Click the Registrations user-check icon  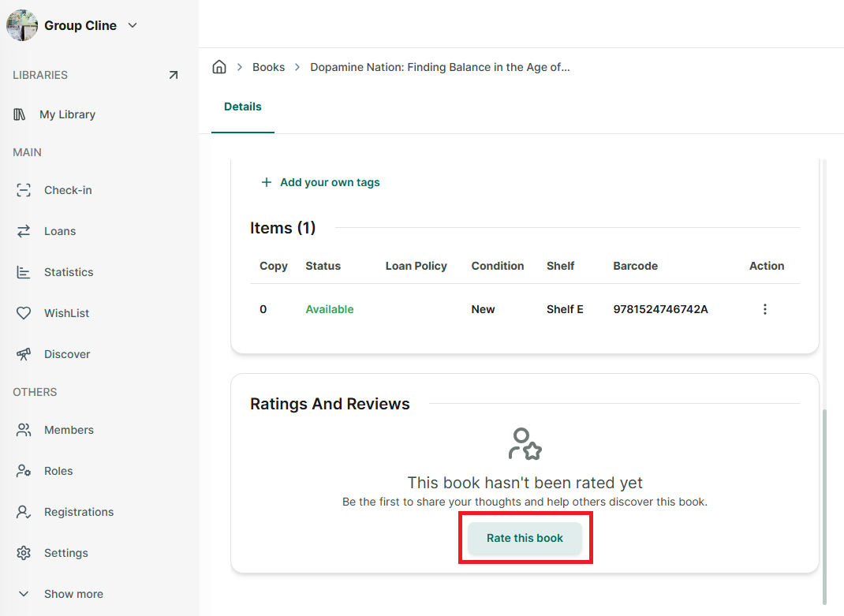point(24,512)
